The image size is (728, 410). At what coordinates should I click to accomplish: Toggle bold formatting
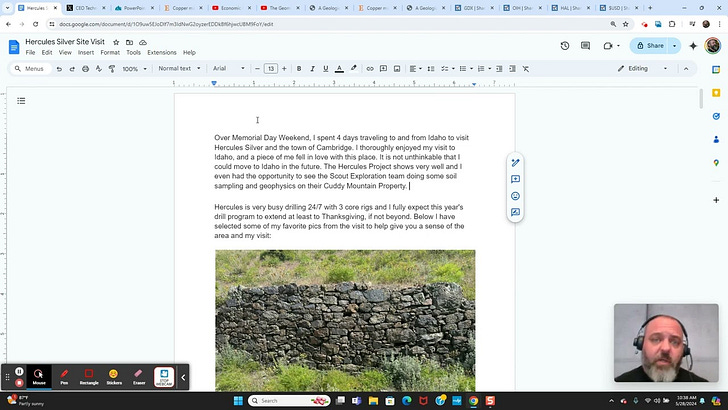click(x=299, y=69)
